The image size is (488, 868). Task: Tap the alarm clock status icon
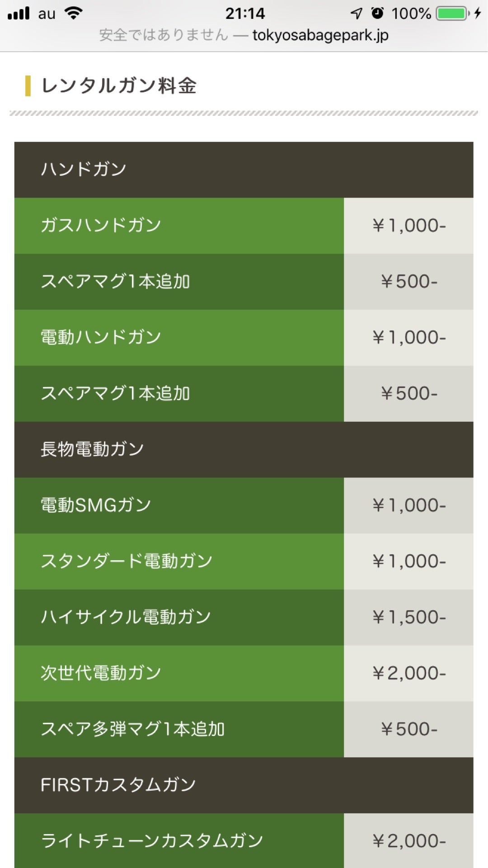pos(377,13)
